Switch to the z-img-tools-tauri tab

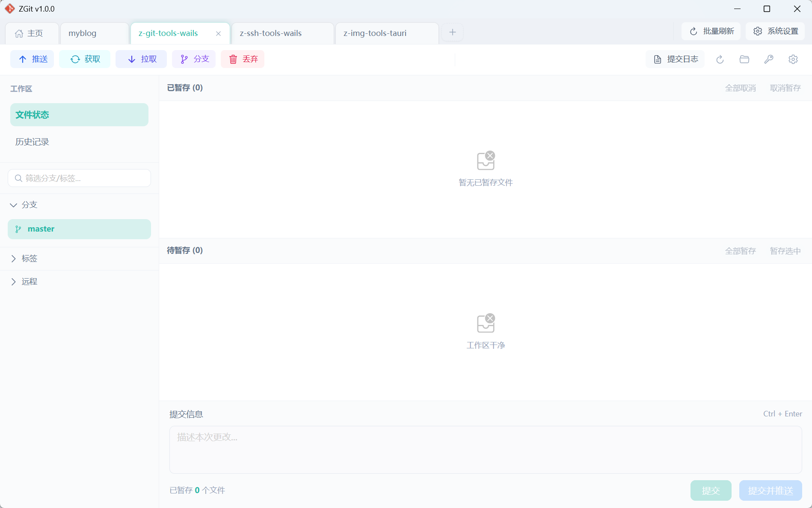(x=387, y=33)
